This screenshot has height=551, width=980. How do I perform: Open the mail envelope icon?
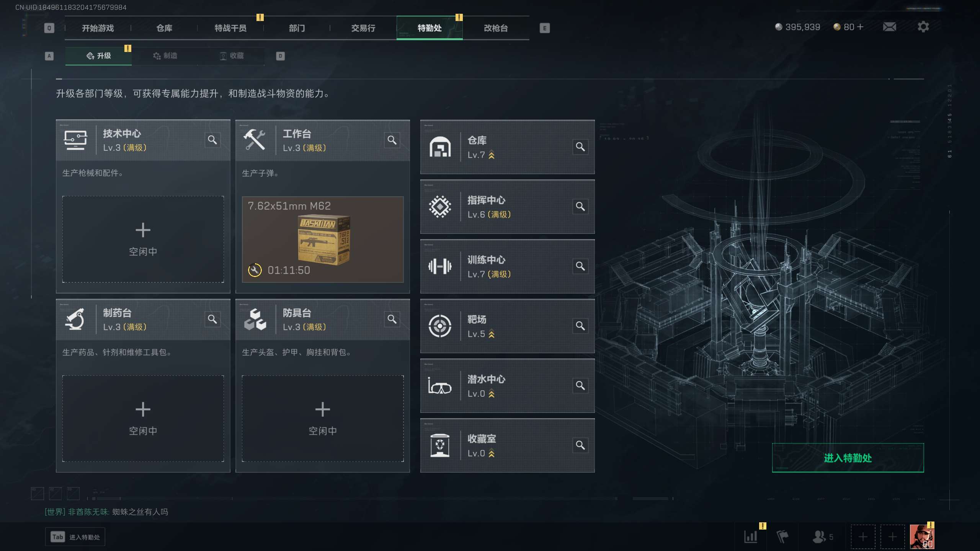(x=889, y=27)
